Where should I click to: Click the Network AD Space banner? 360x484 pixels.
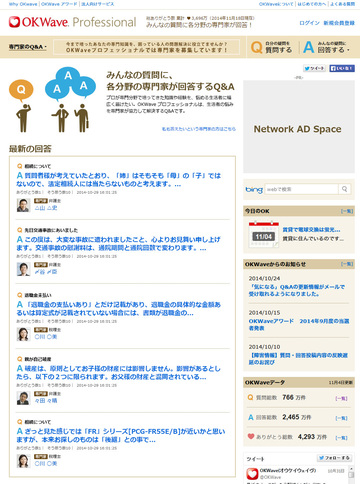pyautogui.click(x=299, y=127)
